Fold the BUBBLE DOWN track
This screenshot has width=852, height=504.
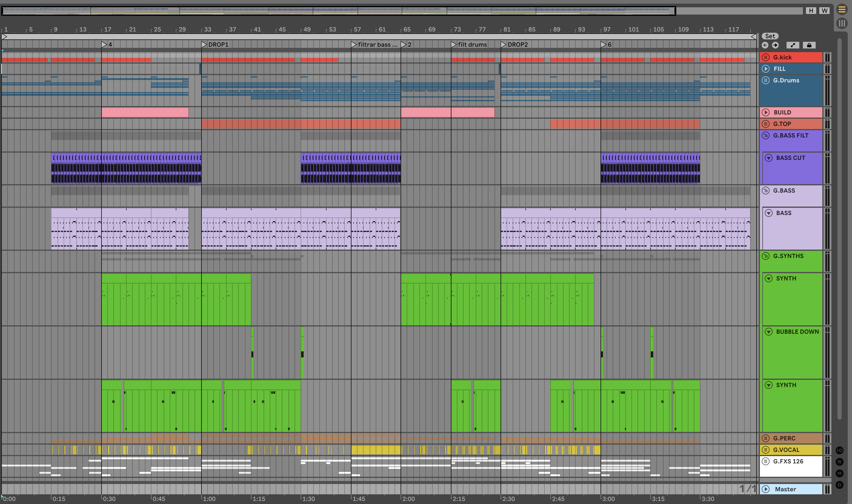tap(768, 331)
